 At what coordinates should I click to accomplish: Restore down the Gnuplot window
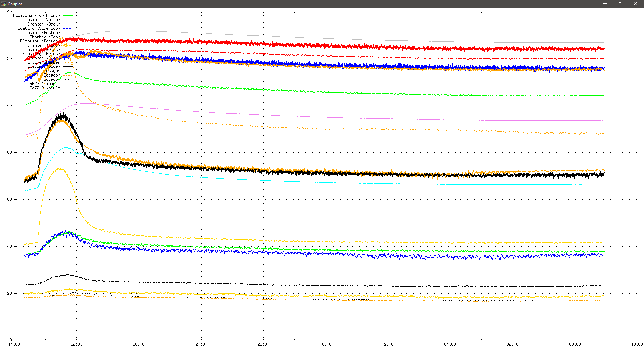[620, 4]
